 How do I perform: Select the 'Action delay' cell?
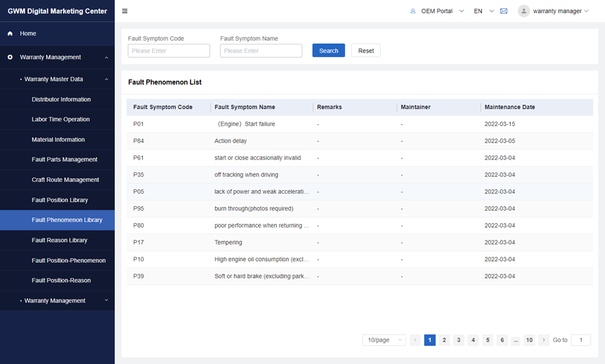click(x=230, y=141)
